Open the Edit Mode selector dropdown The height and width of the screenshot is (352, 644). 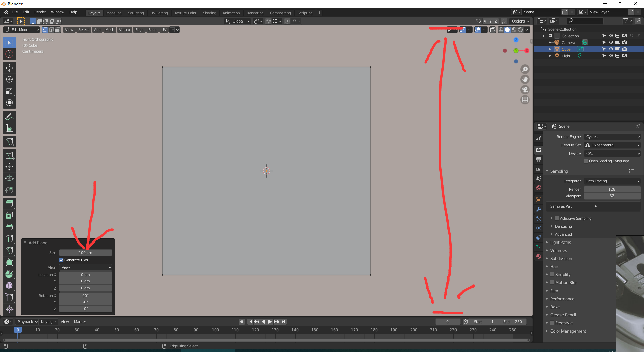(21, 30)
